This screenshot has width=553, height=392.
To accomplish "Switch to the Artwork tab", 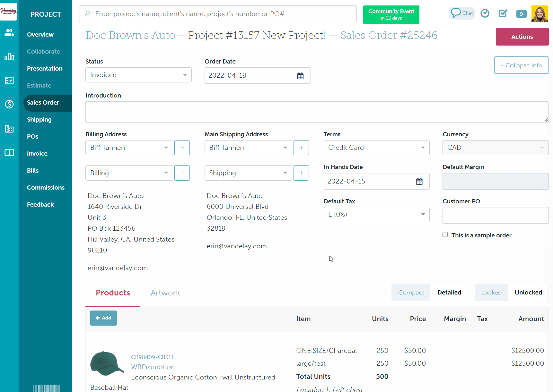I will click(165, 293).
